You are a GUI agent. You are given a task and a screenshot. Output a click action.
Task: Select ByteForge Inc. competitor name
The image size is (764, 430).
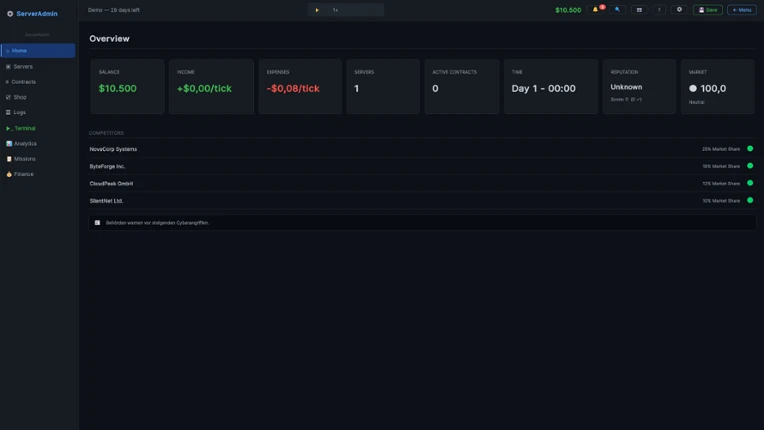click(x=107, y=166)
